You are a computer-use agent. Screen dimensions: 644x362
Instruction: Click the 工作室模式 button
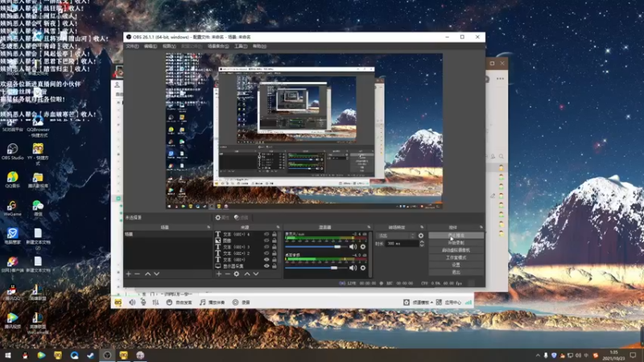[x=456, y=257]
